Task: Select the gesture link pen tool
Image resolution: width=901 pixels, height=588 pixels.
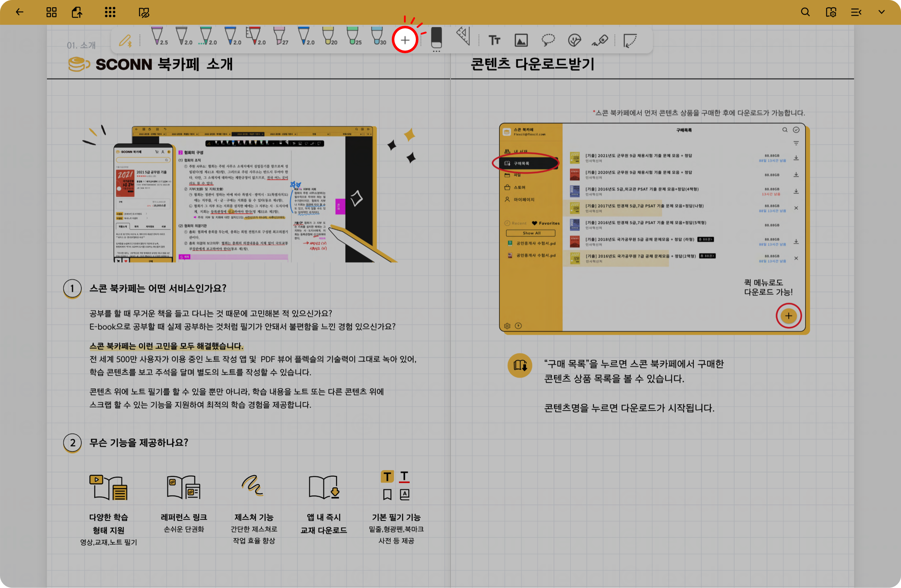Action: pos(600,40)
